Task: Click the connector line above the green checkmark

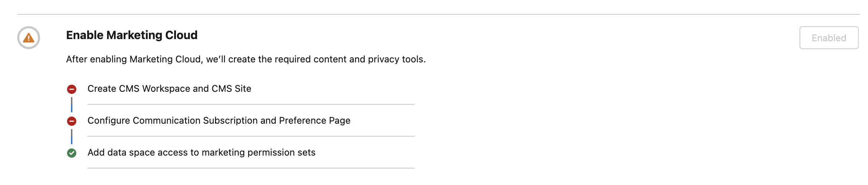Action: [72, 137]
